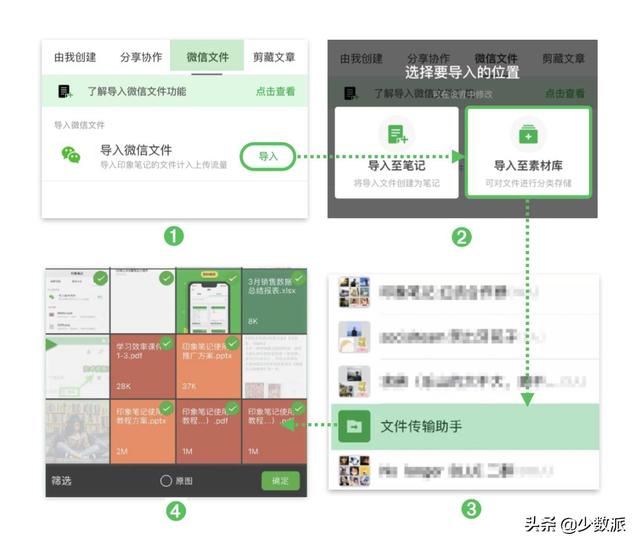The height and width of the screenshot is (547, 640).
Task: Click the WeChat logo icon
Action: pyautogui.click(x=71, y=155)
